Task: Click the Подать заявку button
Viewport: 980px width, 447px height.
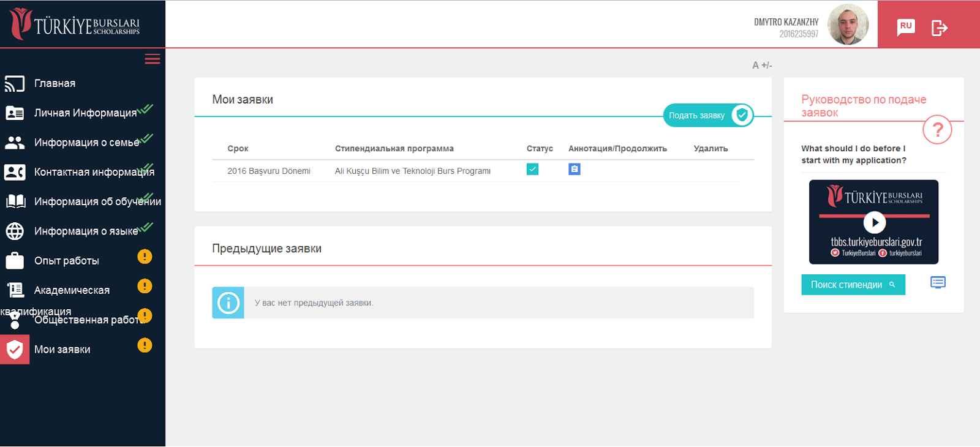Action: point(709,115)
